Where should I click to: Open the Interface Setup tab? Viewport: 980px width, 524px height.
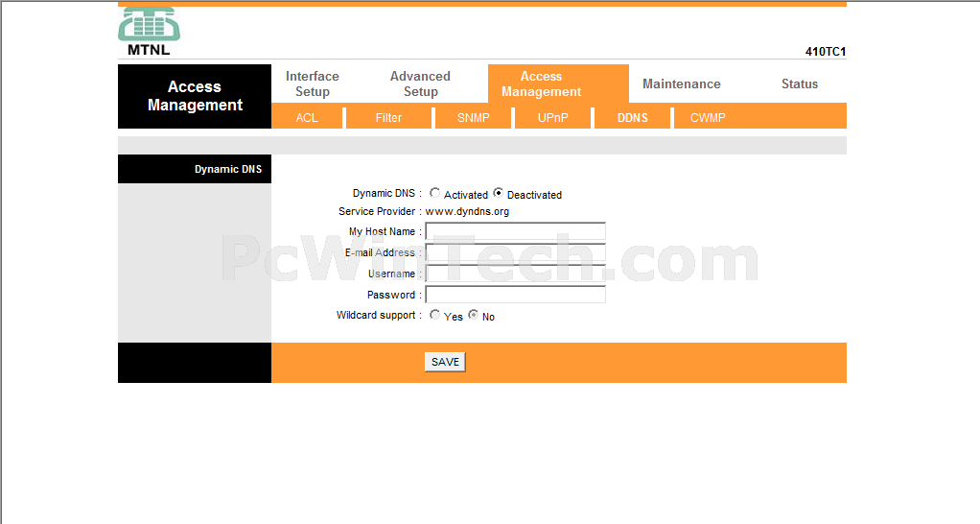[x=313, y=83]
